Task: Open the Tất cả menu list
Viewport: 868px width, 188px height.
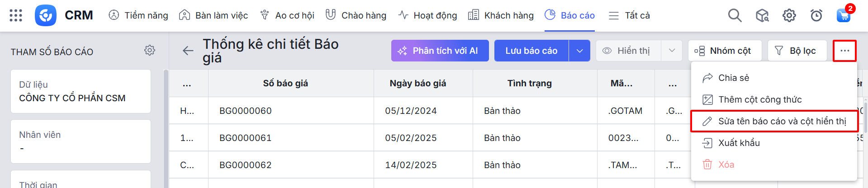Action: point(629,15)
